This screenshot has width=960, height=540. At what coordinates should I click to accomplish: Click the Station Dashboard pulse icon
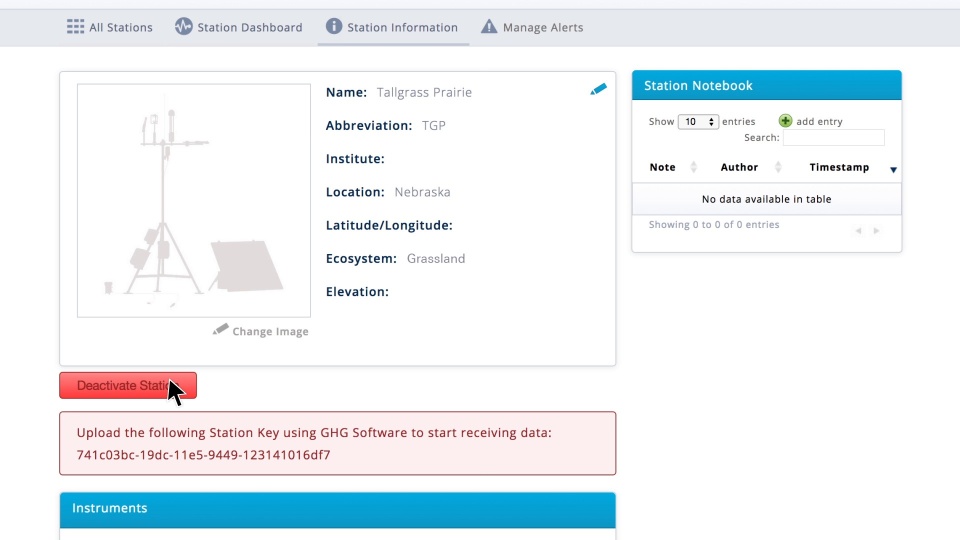(183, 26)
